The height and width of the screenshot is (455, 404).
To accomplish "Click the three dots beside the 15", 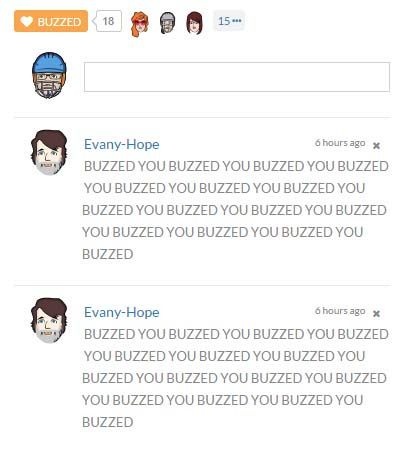I will click(x=237, y=21).
